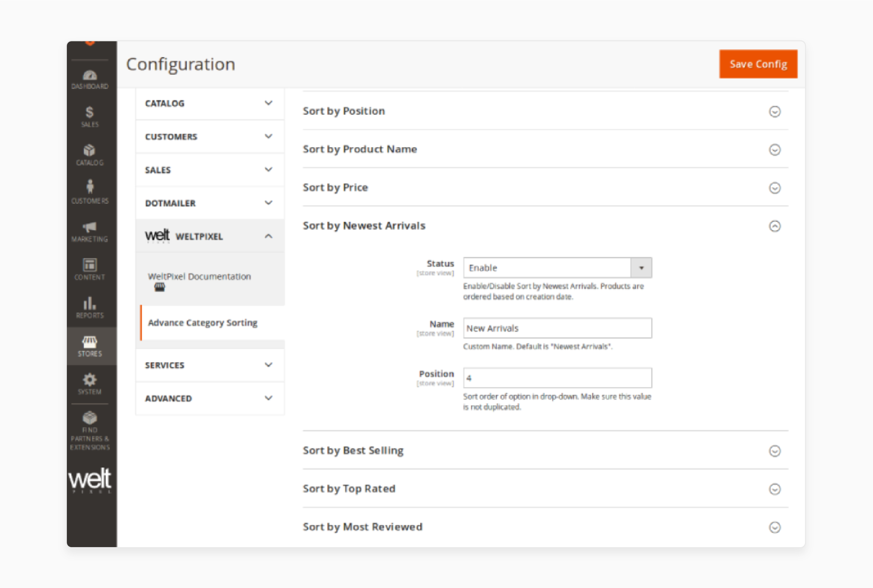Image resolution: width=873 pixels, height=588 pixels.
Task: Click the Status field label
Action: click(440, 264)
